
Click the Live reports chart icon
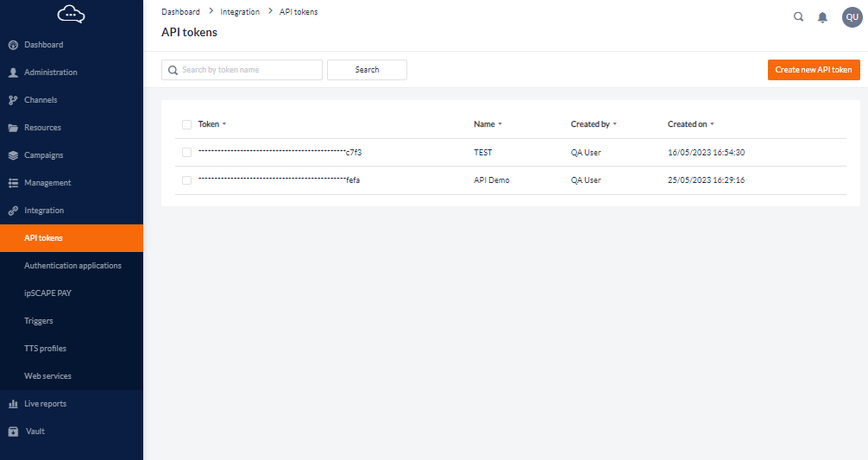pos(13,404)
